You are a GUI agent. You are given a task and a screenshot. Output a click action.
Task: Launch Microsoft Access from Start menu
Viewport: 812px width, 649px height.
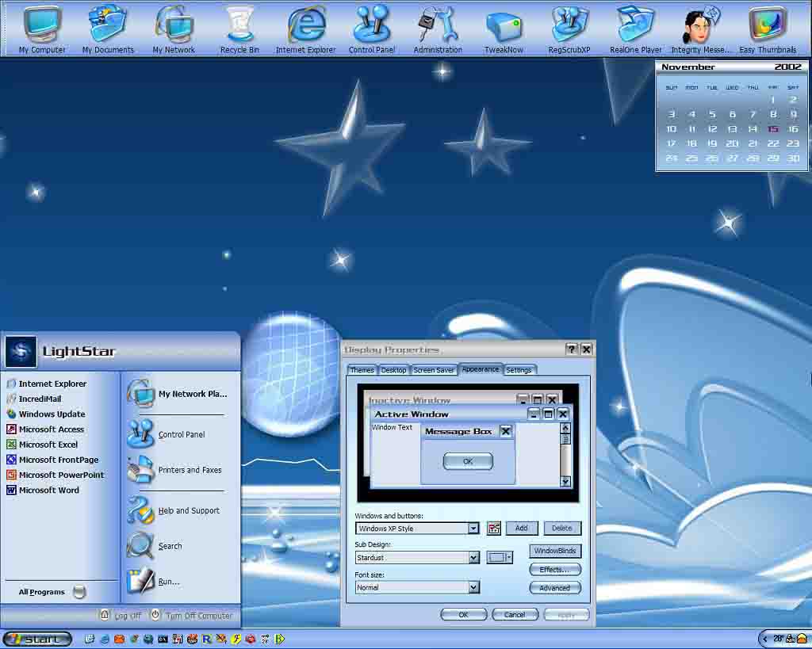pyautogui.click(x=45, y=429)
